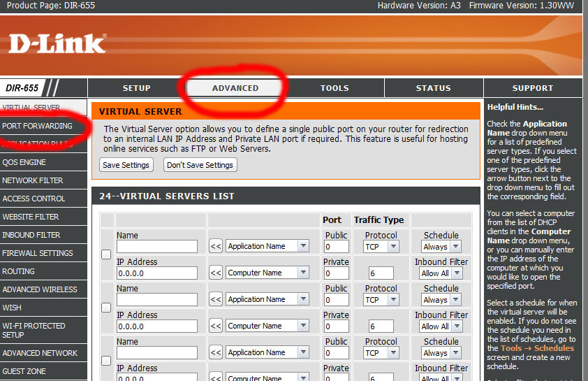This screenshot has height=381, width=588.
Task: Click the second row Private port field
Action: 337,326
